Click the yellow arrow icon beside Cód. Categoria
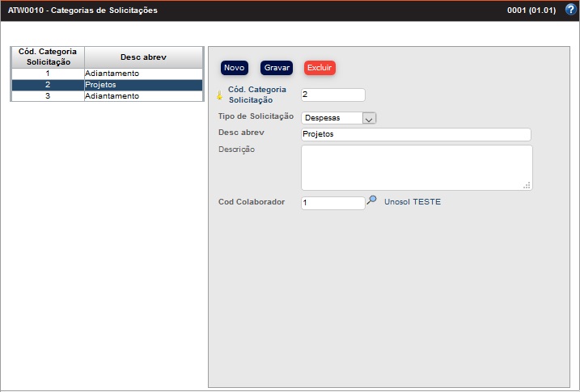The image size is (580, 392). [219, 95]
